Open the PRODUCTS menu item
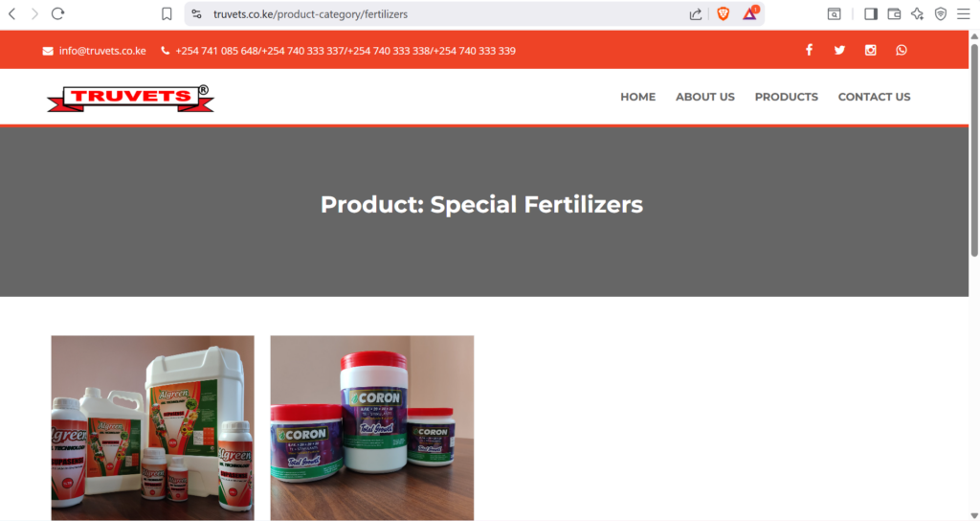Image resolution: width=980 pixels, height=521 pixels. [x=787, y=97]
